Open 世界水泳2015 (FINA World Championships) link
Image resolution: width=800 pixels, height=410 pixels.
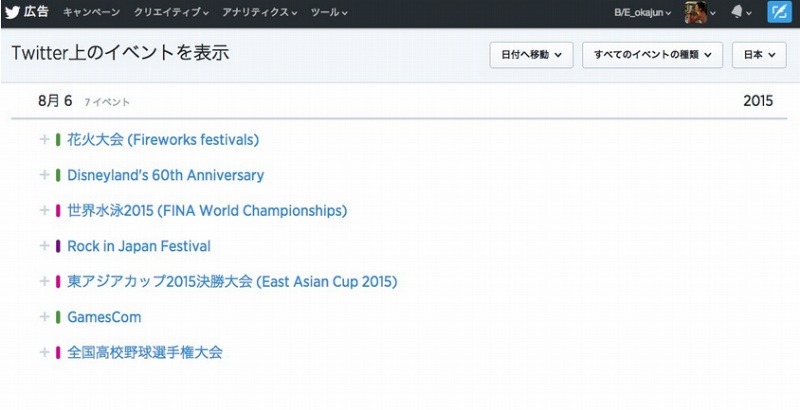tap(207, 211)
